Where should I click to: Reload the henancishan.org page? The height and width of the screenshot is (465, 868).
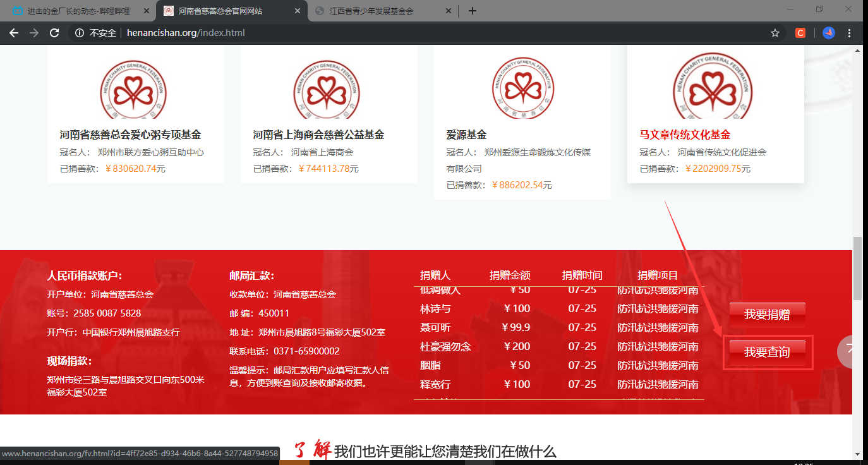54,33
